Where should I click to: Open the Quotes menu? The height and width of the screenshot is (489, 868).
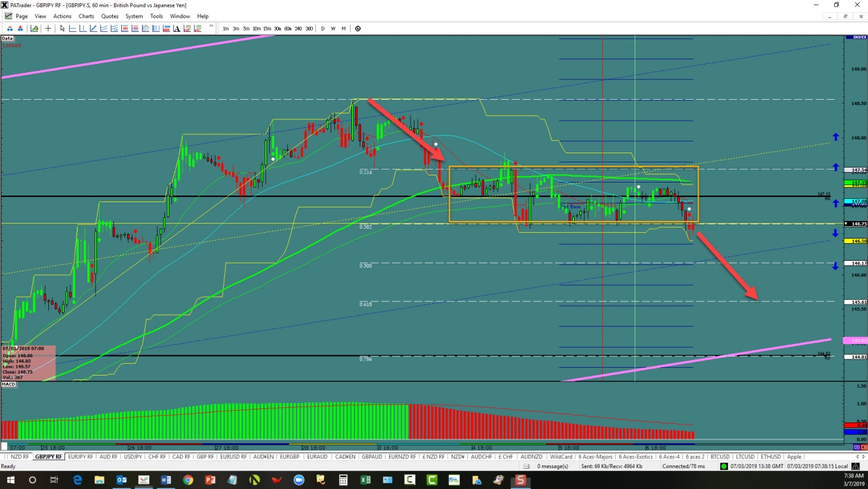pyautogui.click(x=109, y=16)
